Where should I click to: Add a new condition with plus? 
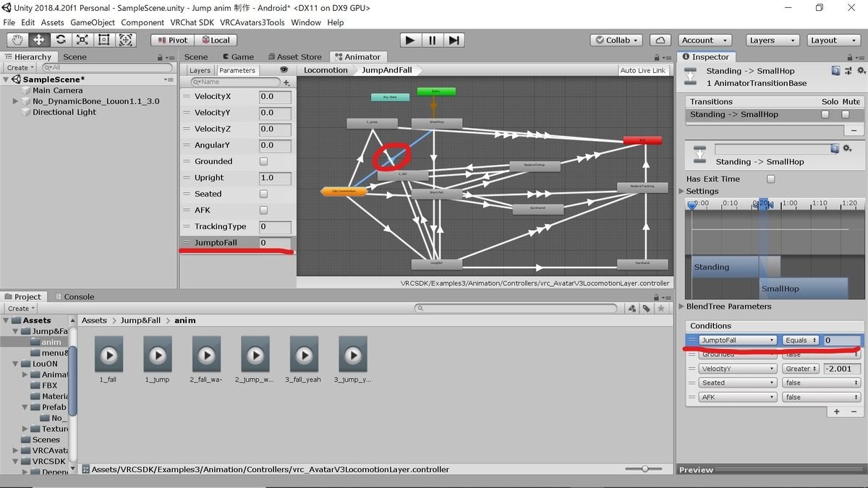837,411
